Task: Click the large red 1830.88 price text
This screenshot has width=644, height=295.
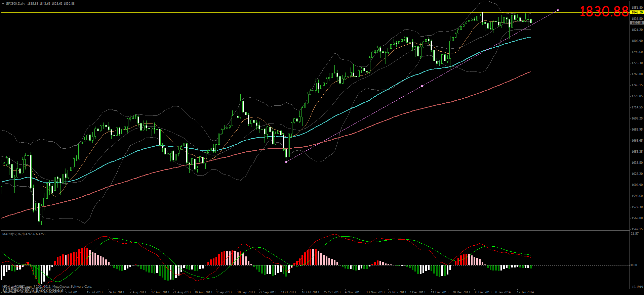Action: click(604, 12)
